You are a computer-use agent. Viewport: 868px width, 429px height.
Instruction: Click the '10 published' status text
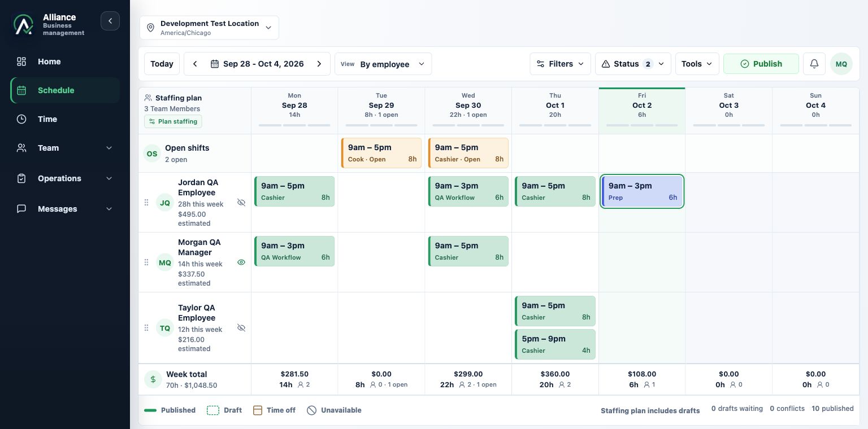click(x=832, y=409)
